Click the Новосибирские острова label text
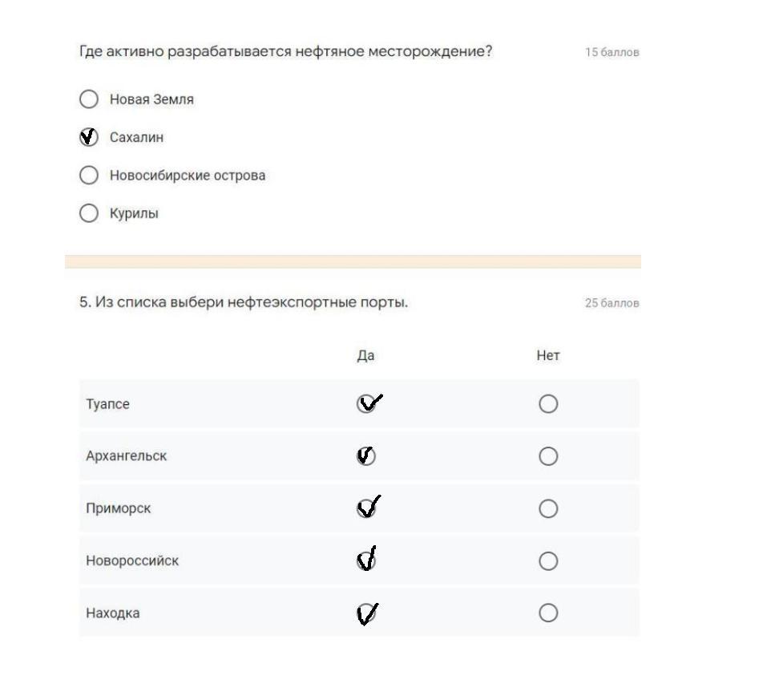The width and height of the screenshot is (771, 700). (x=188, y=175)
